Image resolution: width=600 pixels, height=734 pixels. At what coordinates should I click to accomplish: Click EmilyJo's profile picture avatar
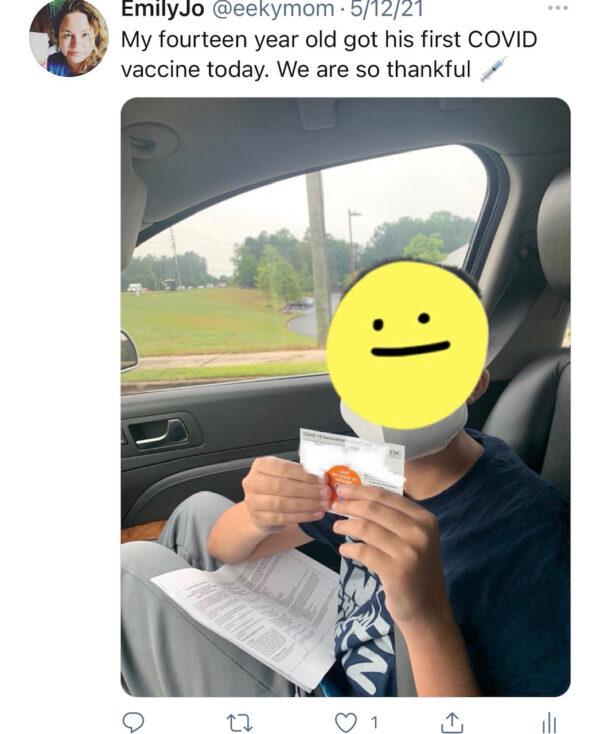coord(69,37)
